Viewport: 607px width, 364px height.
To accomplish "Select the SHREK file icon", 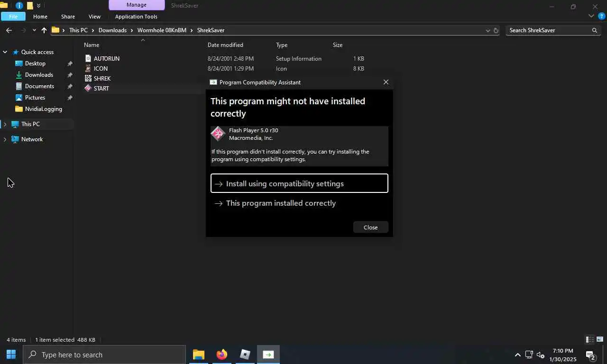I will pyautogui.click(x=88, y=78).
